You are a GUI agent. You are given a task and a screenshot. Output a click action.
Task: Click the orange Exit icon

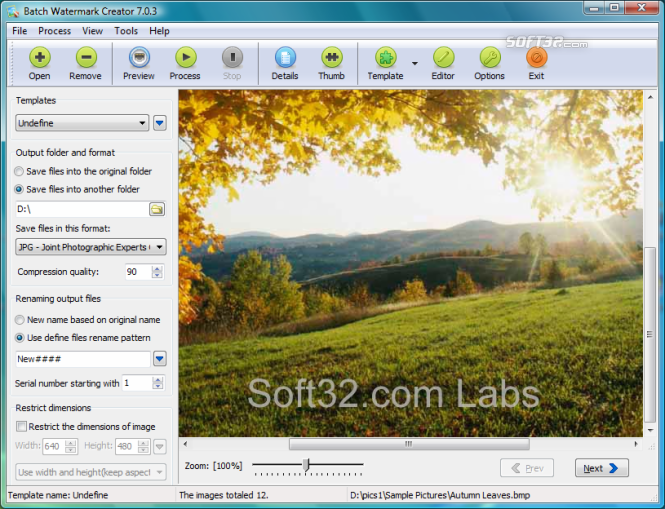click(536, 57)
